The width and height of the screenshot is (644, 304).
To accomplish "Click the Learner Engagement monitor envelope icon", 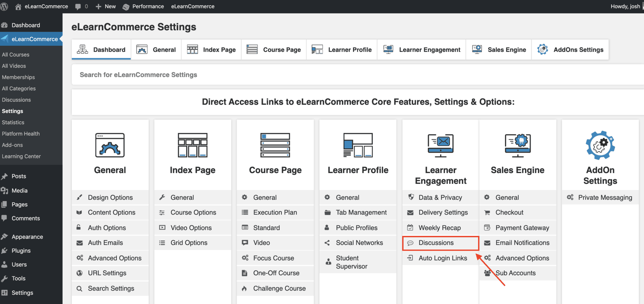I will (440, 145).
